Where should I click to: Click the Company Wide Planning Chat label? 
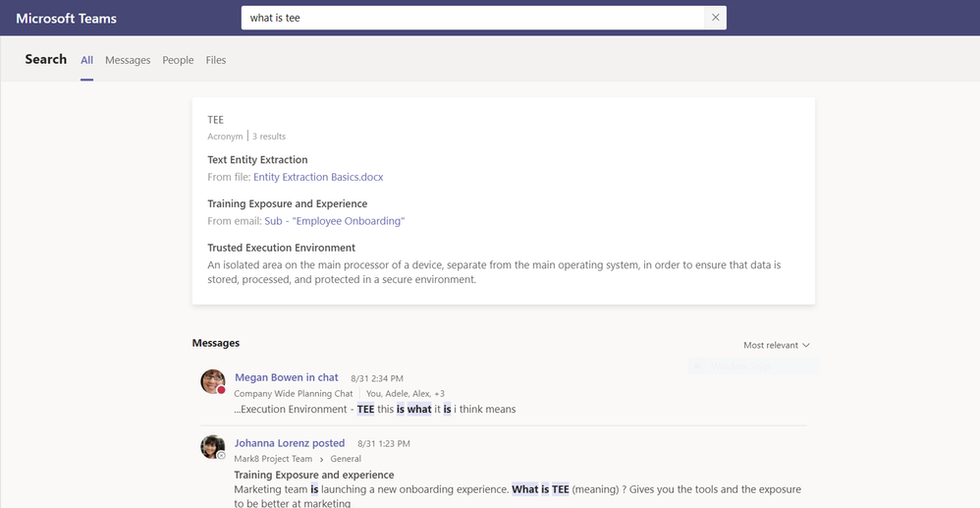(294, 393)
